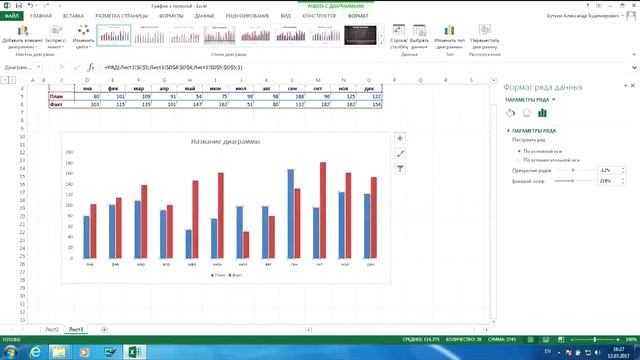Screen dimensions: 640x360
Task: Open the ФАЙЛ (File) tab
Action: click(x=12, y=16)
